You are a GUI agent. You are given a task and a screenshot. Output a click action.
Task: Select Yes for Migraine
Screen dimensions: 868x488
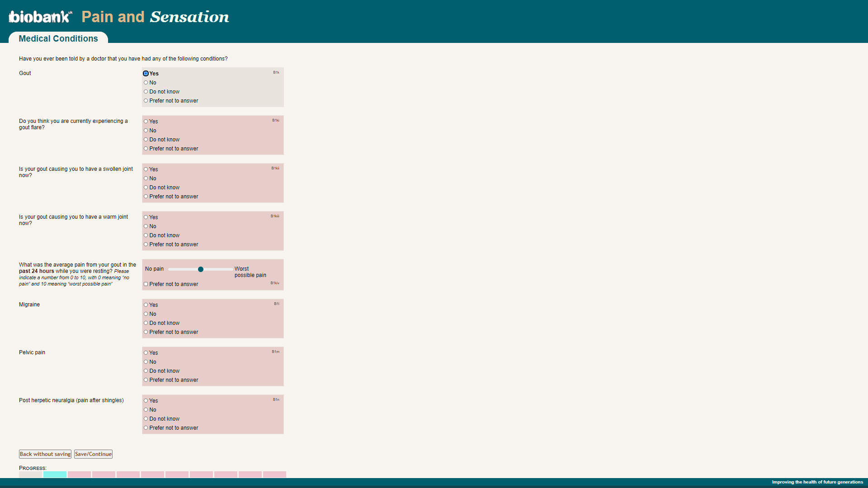pyautogui.click(x=146, y=305)
